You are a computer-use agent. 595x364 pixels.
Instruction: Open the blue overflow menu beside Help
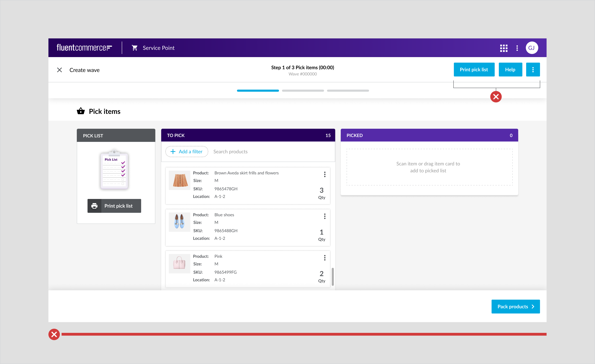coord(533,70)
